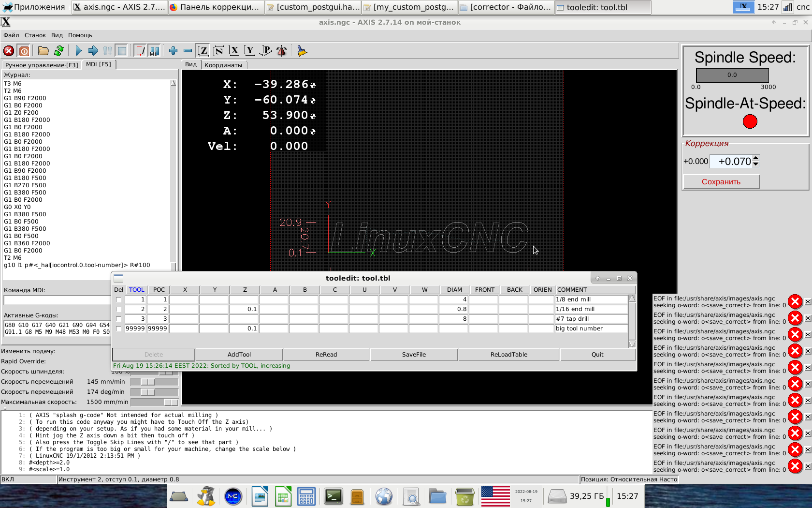The image size is (812, 508).
Task: Increase Коррекция value with spinbox up arrow
Action: 756,158
